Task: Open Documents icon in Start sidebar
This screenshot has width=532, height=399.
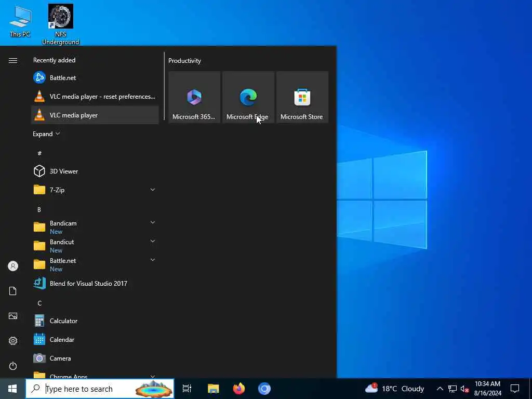Action: 13,291
